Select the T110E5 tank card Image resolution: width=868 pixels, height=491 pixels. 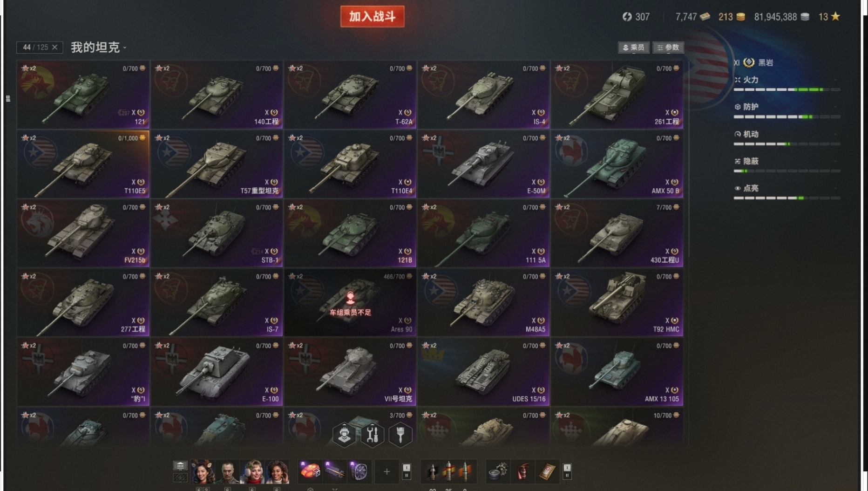[x=83, y=164]
